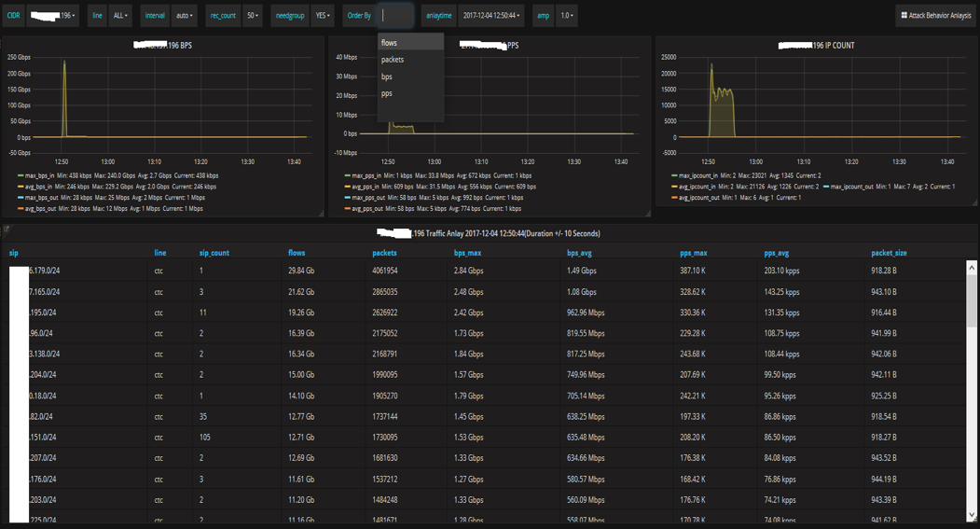
Task: Select flows in the Order By list
Action: 410,43
